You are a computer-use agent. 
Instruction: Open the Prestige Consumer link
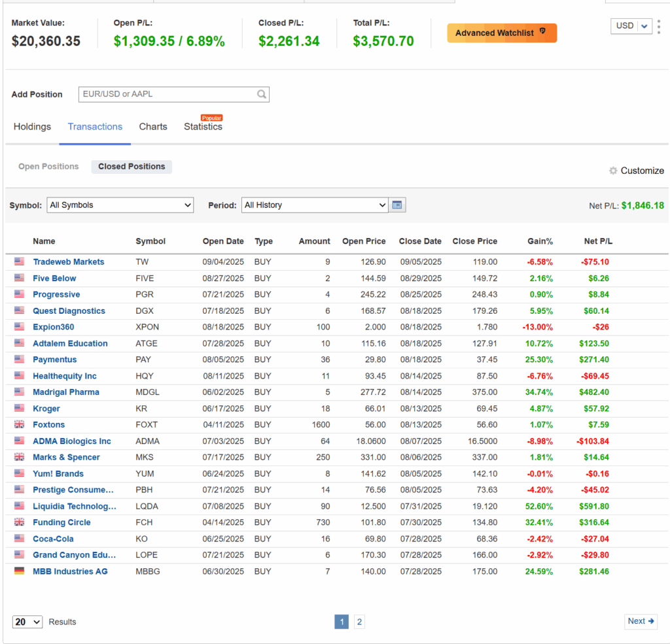click(73, 490)
